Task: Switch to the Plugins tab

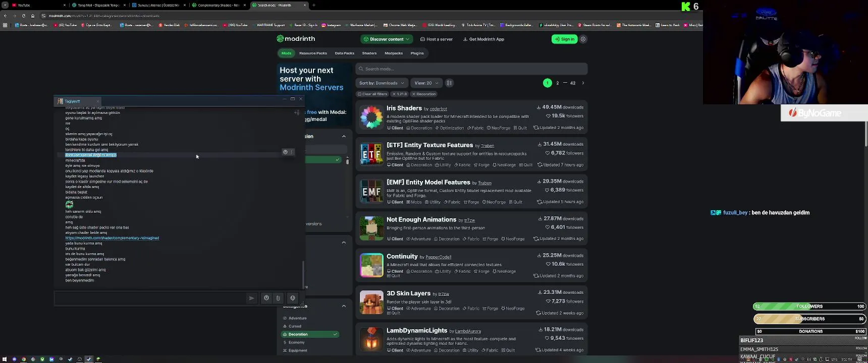Action: coord(417,53)
